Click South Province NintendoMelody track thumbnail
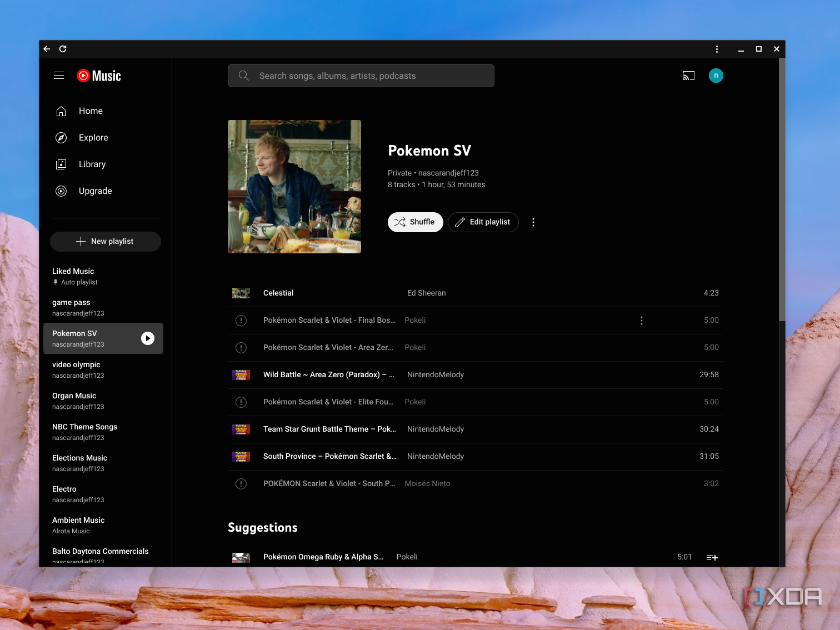The image size is (840, 630). (241, 457)
